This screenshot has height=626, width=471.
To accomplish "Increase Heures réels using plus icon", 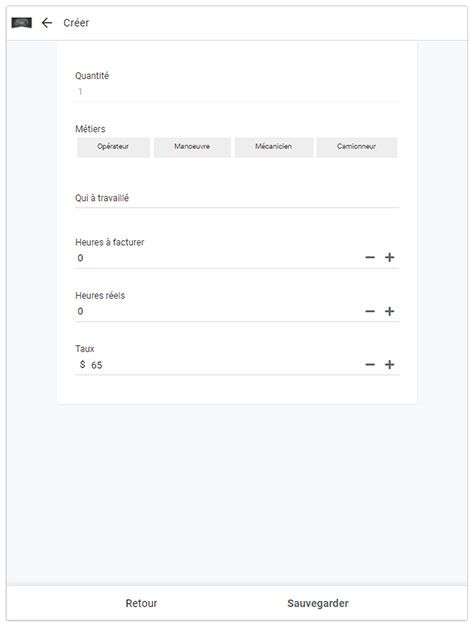I will (390, 311).
